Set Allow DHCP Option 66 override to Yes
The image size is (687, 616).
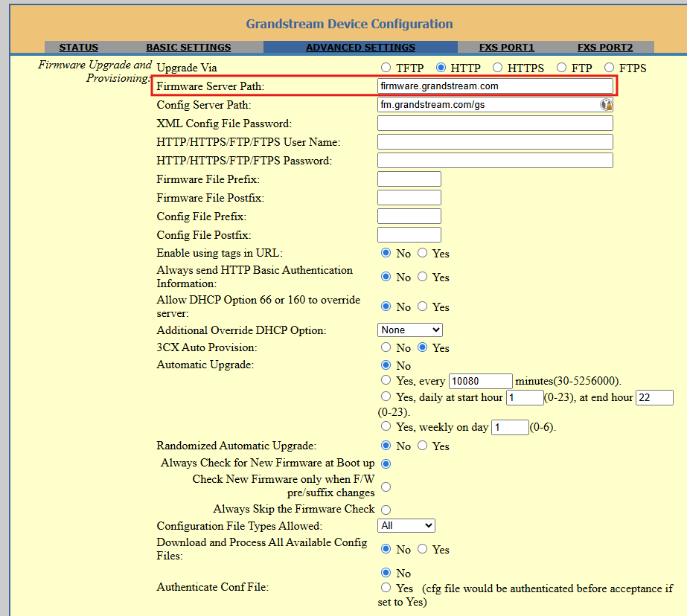pos(422,306)
